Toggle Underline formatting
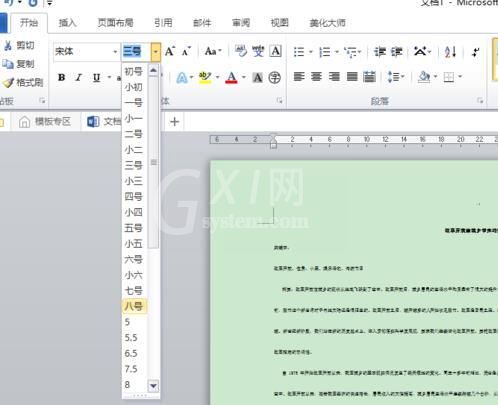 click(96, 77)
